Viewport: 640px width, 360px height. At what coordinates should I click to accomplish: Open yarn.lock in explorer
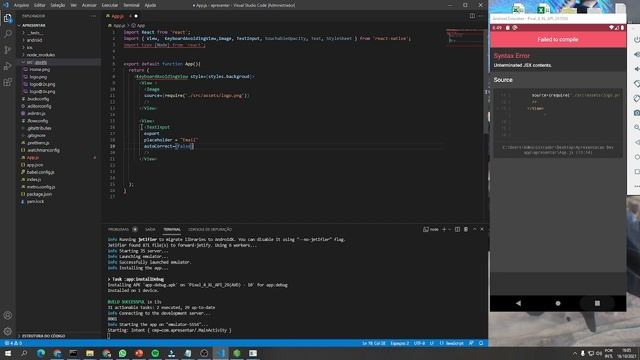tap(36, 202)
